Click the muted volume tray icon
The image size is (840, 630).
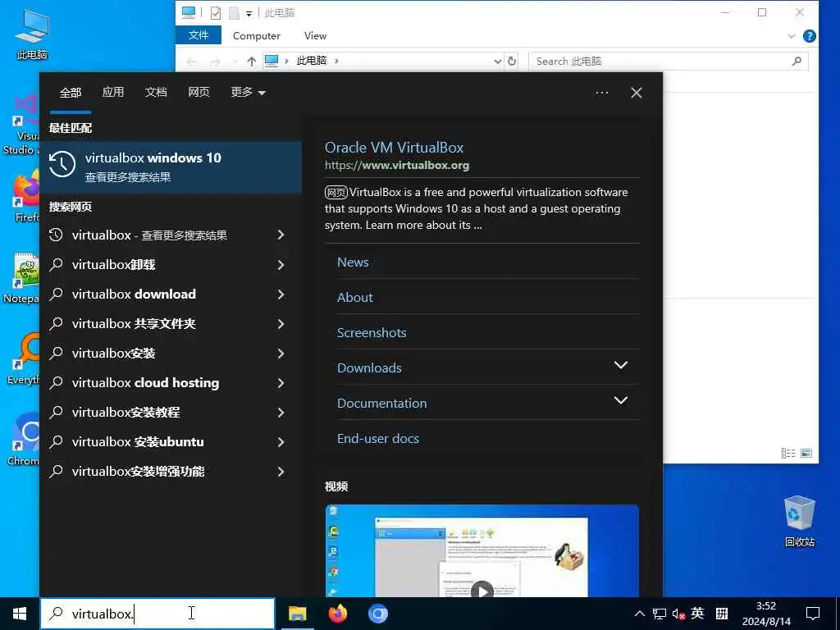(x=678, y=614)
